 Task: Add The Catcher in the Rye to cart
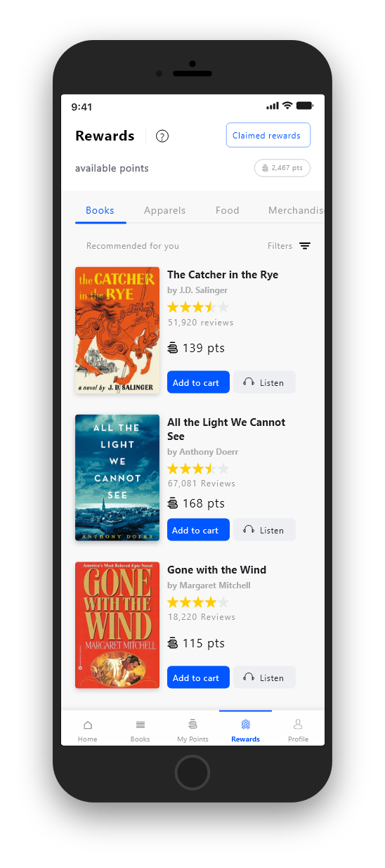[x=198, y=382]
